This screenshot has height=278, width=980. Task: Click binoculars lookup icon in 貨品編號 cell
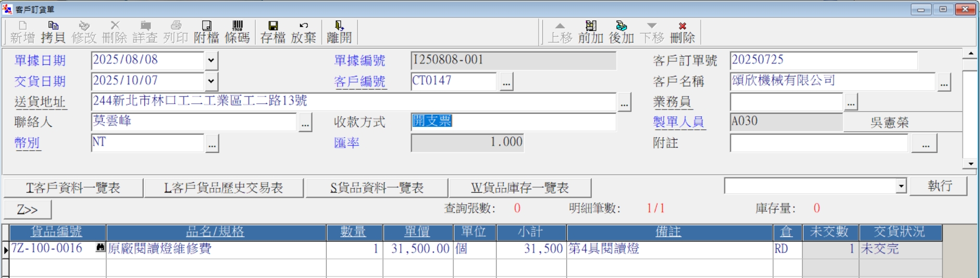tap(101, 248)
